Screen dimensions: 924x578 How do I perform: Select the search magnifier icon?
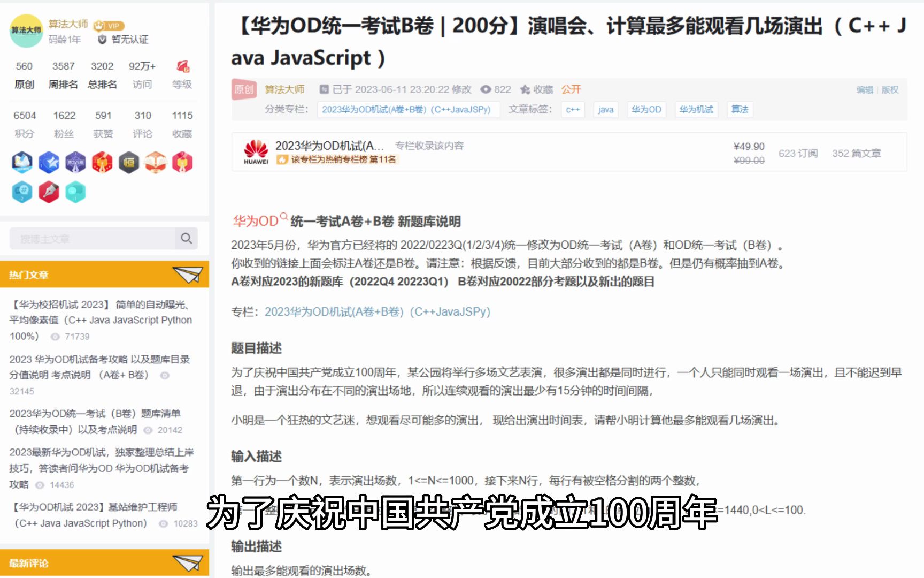186,238
